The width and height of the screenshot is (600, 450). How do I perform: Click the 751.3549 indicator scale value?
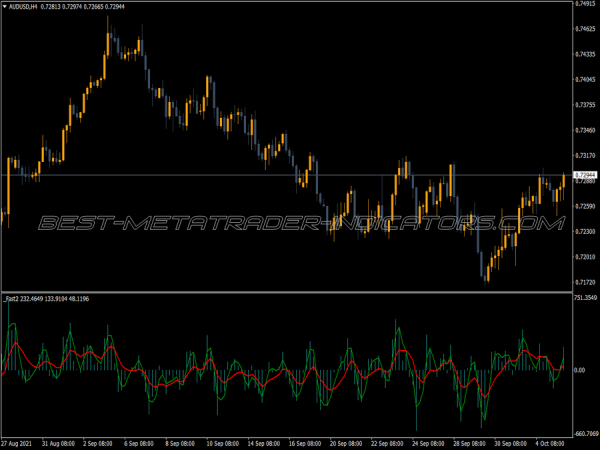585,298
